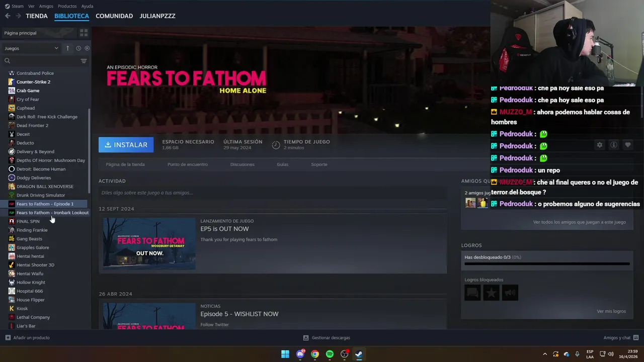Click the Deceit game icon
Image resolution: width=644 pixels, height=362 pixels.
pyautogui.click(x=12, y=134)
